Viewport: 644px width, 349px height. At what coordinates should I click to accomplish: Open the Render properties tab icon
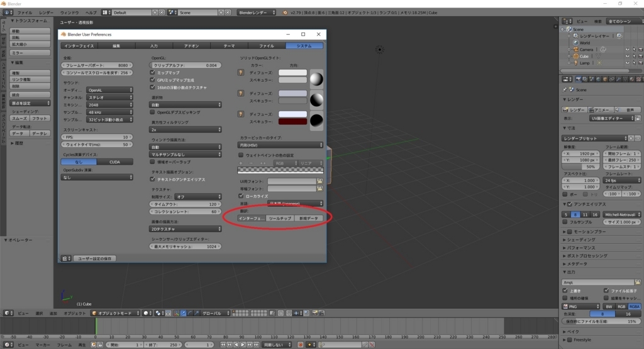tap(579, 79)
